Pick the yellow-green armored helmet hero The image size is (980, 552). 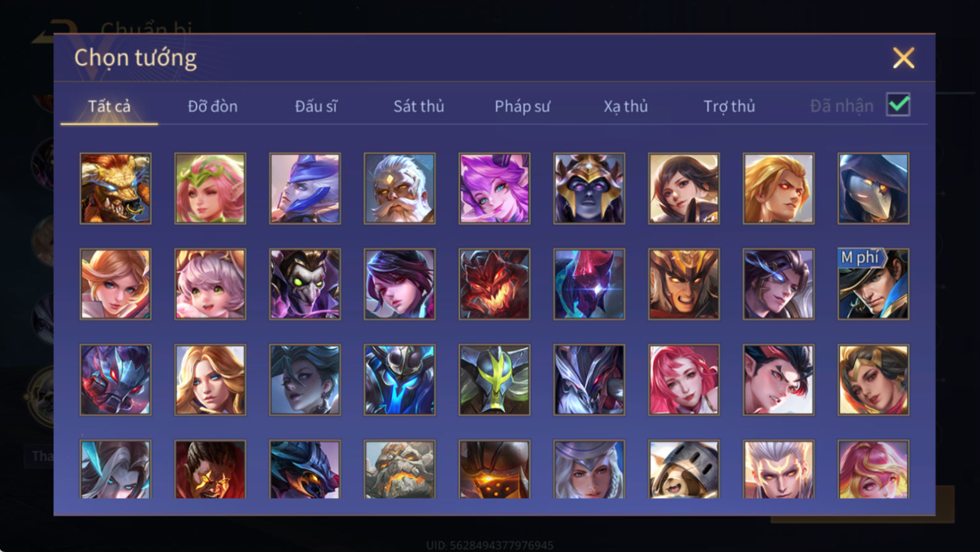494,379
